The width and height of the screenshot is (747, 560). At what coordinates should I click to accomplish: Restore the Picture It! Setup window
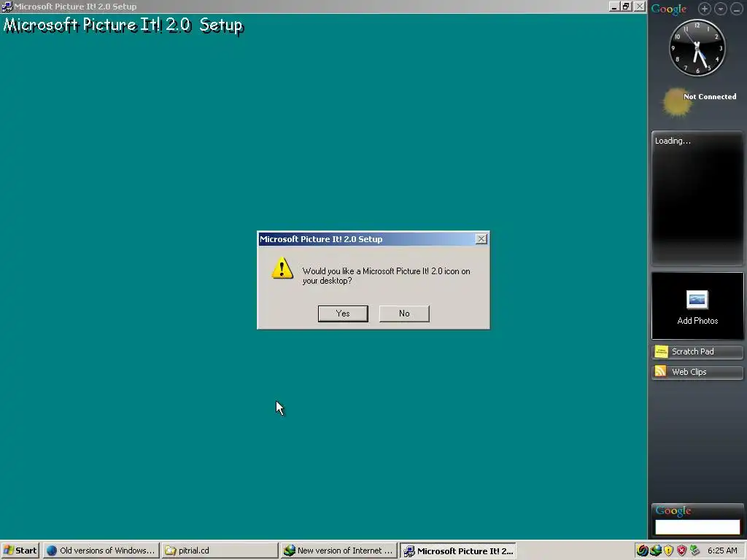(626, 7)
